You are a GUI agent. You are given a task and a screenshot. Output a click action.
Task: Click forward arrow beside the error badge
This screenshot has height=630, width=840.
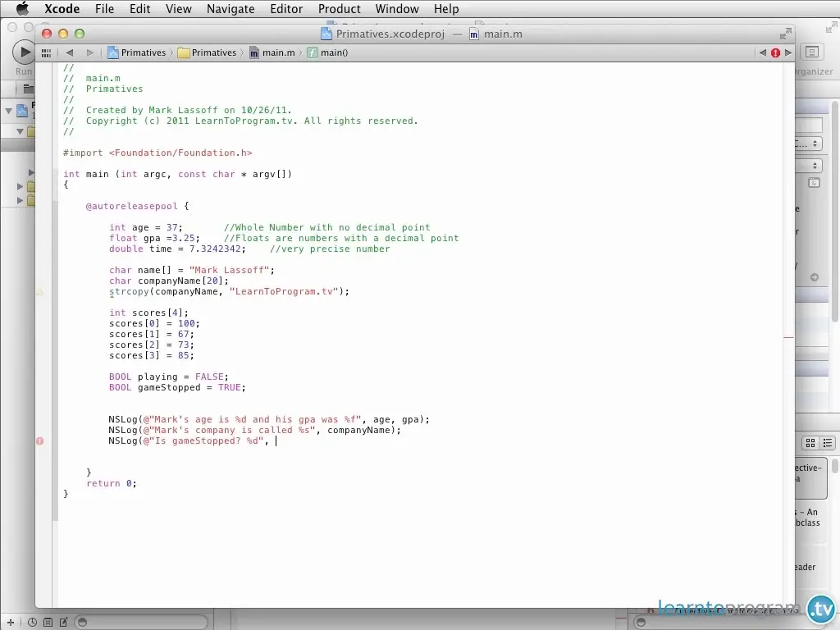tap(788, 52)
